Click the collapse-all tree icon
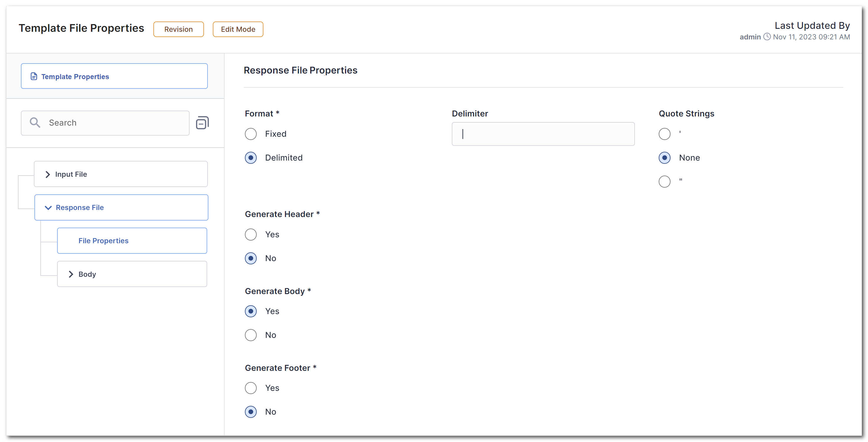This screenshot has width=868, height=442. point(202,123)
